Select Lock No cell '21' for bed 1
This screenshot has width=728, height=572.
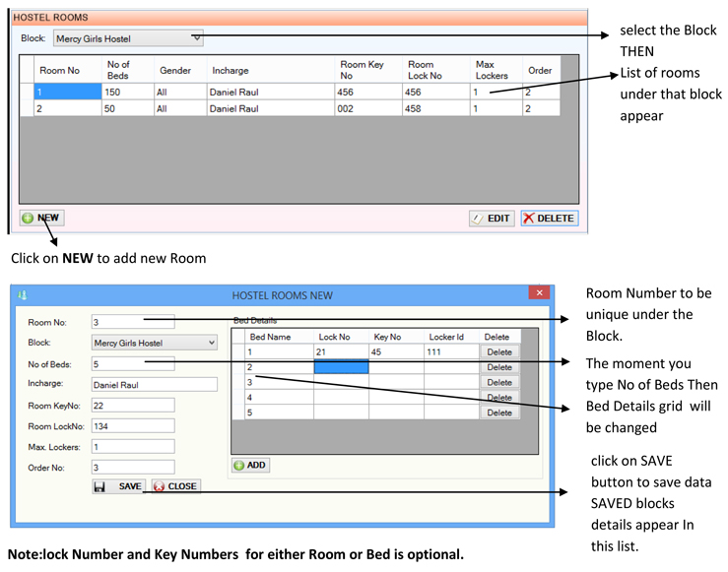[x=341, y=351]
